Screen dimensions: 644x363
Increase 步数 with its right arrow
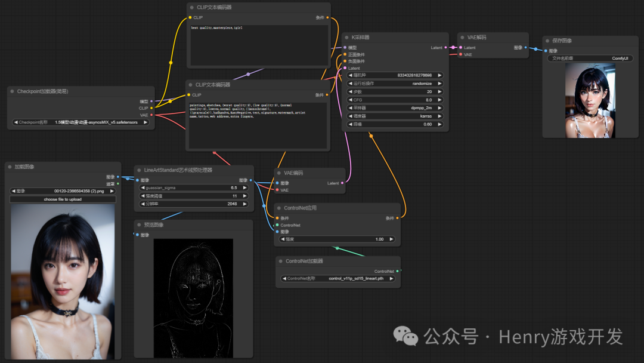click(439, 92)
